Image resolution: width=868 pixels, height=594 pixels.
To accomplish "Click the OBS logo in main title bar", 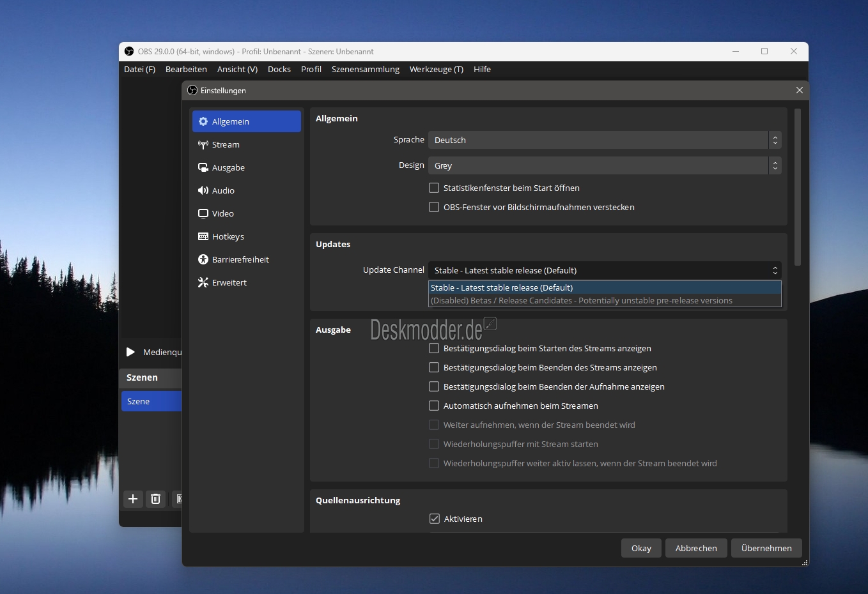I will 129,52.
